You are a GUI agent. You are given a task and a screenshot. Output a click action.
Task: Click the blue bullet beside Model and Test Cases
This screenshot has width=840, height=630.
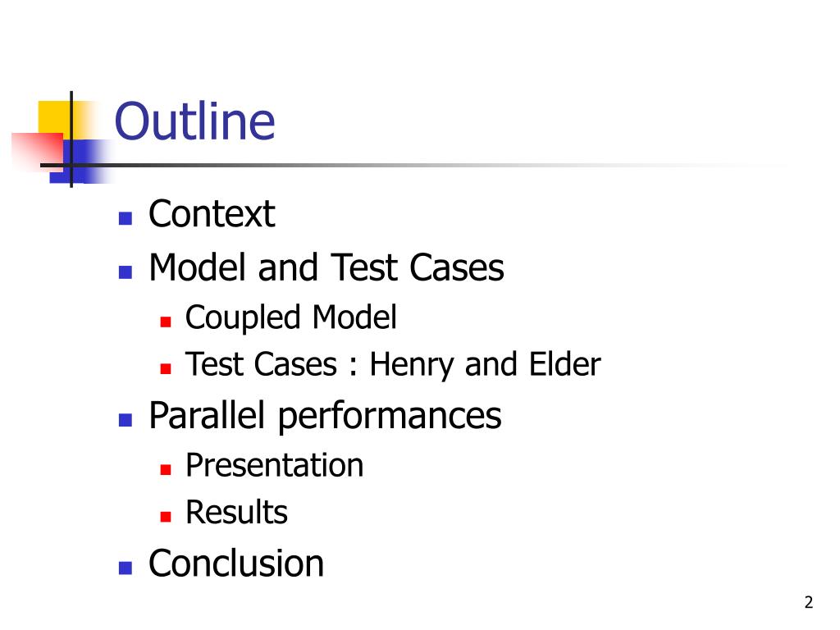click(x=126, y=272)
